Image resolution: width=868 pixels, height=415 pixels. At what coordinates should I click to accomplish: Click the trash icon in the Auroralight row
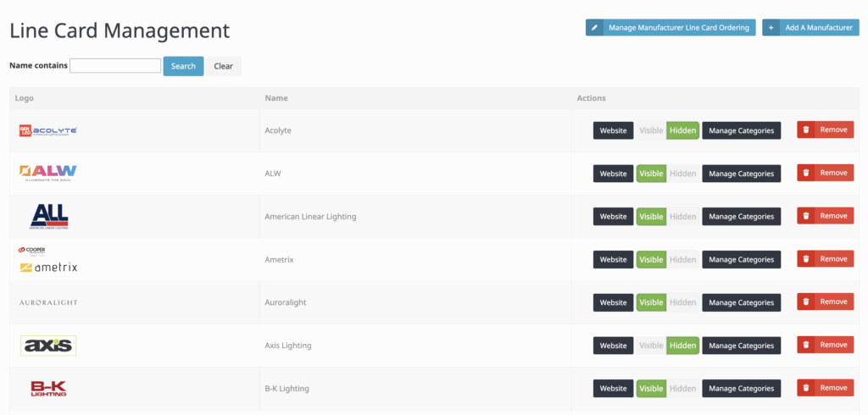coord(806,302)
